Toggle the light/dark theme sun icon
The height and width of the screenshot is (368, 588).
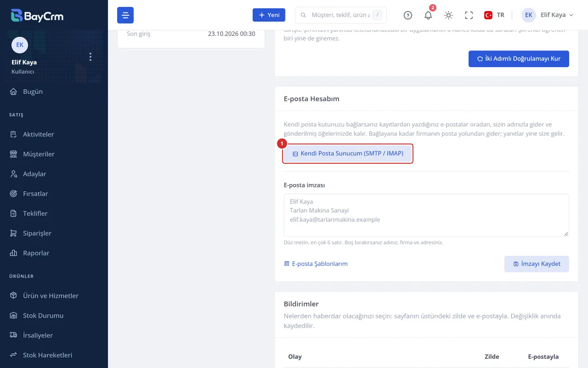coord(448,15)
